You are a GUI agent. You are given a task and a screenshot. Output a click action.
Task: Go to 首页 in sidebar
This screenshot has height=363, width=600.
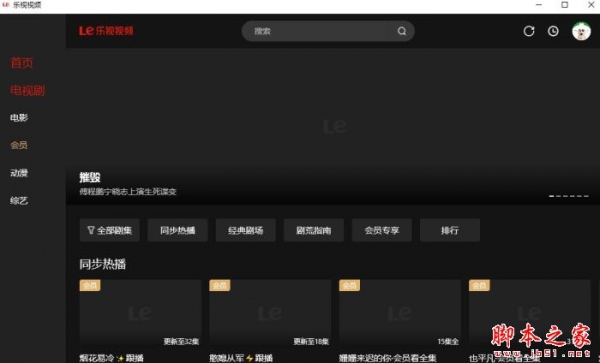22,63
